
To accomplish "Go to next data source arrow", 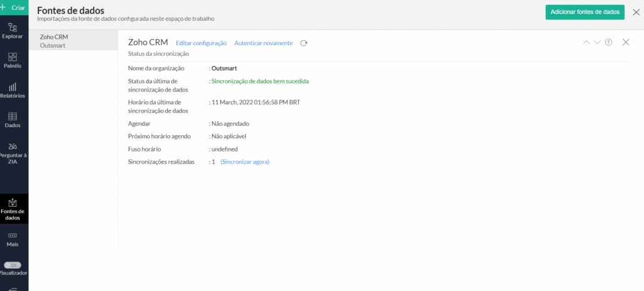I will [x=597, y=42].
